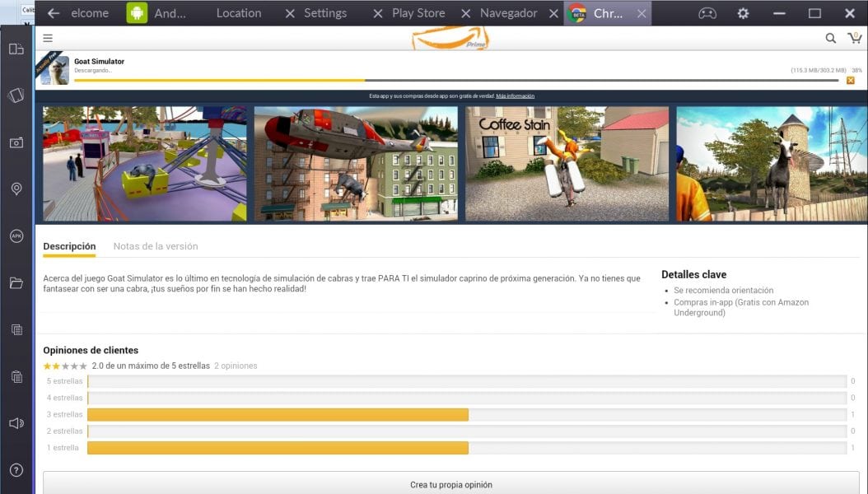Screen dimensions: 868x494
Task: Click the Amazon Prime logo
Action: [x=450, y=39]
